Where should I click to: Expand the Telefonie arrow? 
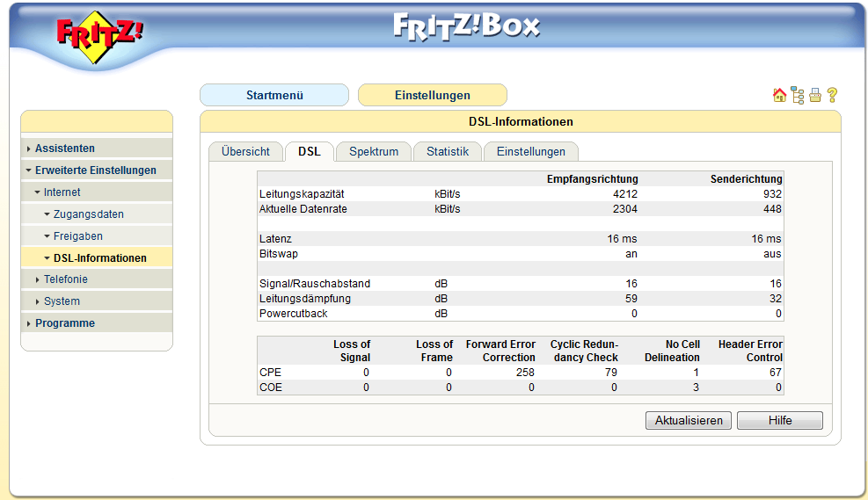click(x=37, y=279)
